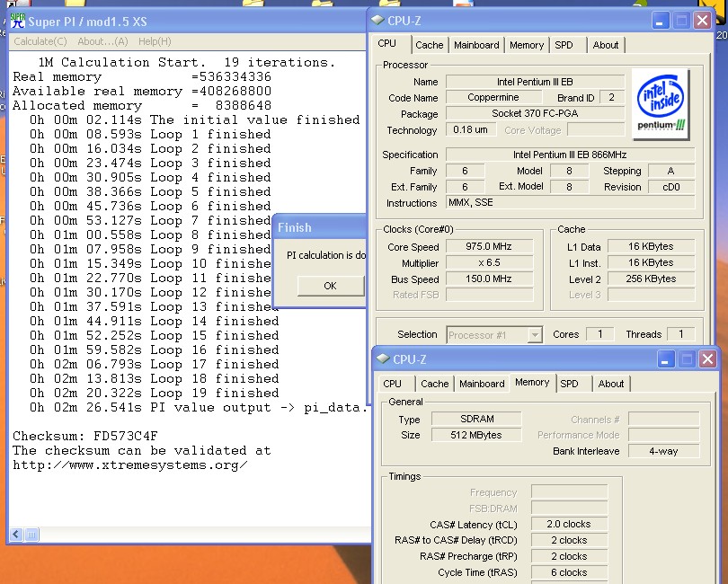The height and width of the screenshot is (584, 728).
Task: Click the Cores value '1'
Action: point(599,334)
